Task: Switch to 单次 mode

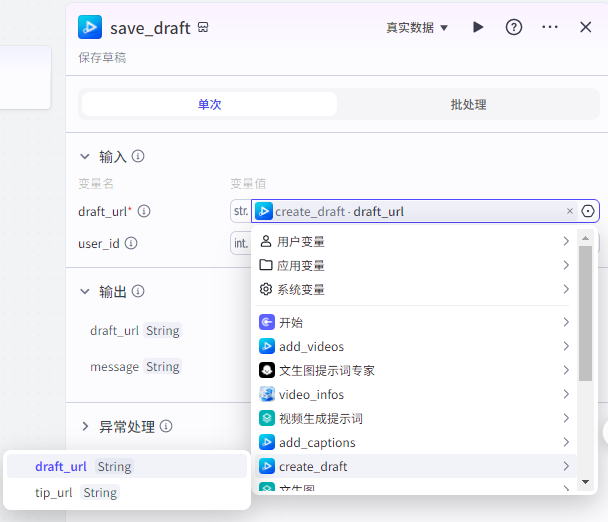Action: [x=210, y=104]
